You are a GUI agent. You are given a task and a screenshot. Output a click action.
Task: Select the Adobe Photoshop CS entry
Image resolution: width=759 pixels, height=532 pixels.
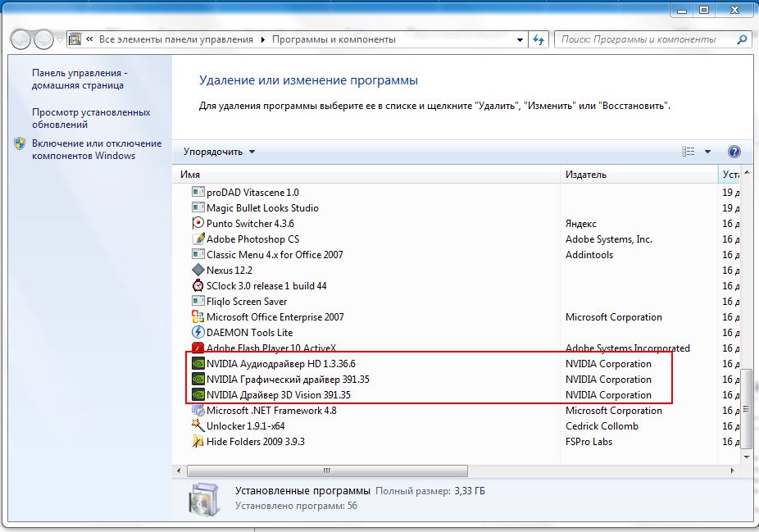coord(457,239)
